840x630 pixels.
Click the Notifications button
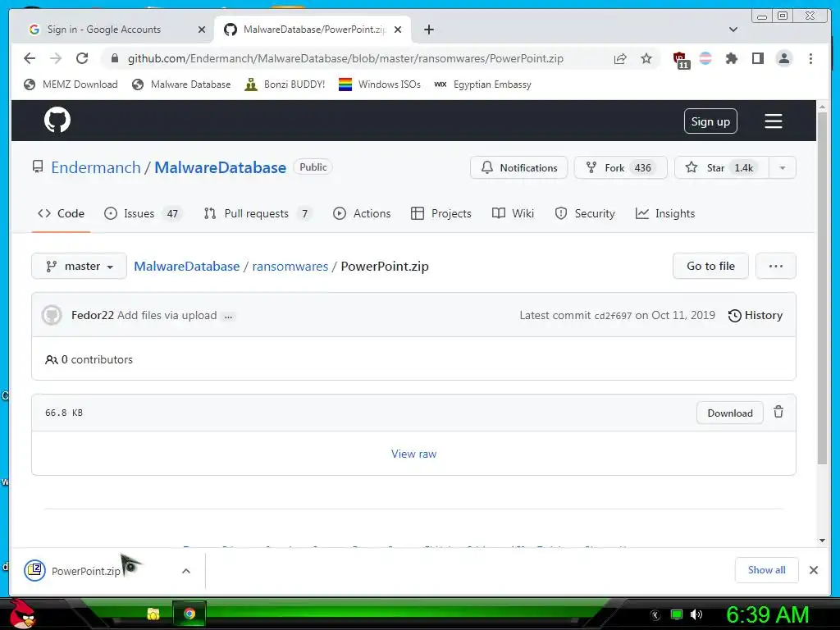pyautogui.click(x=518, y=167)
